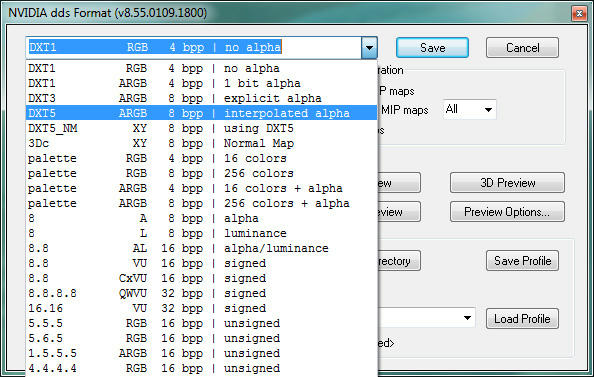
Task: Pick DXT5_NM XY using DXT5 entry
Action: click(x=202, y=128)
